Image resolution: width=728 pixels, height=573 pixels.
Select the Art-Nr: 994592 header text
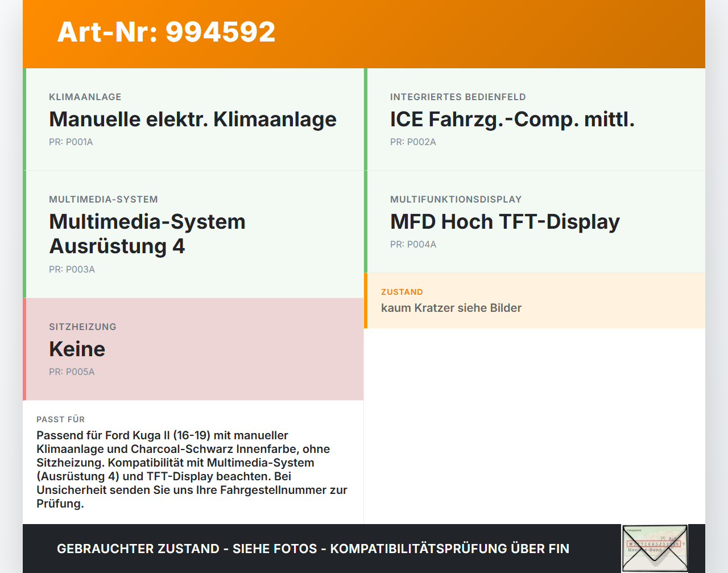166,32
